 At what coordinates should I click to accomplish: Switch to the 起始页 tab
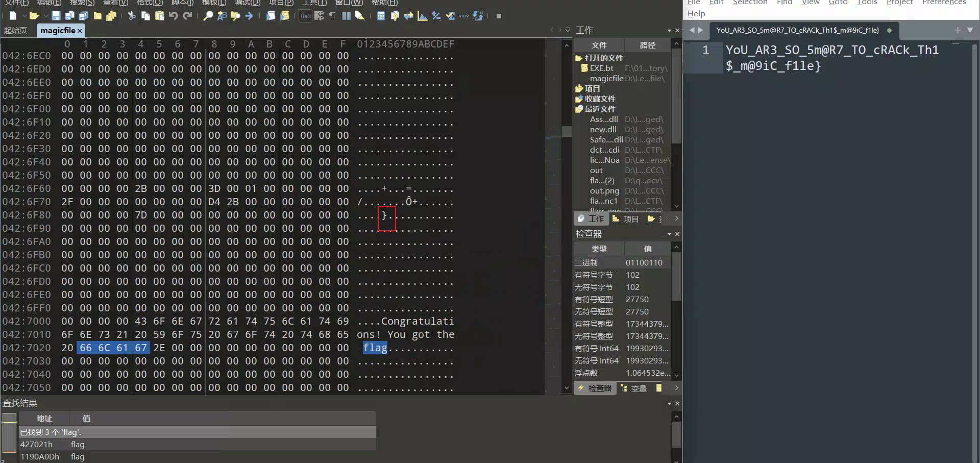[x=15, y=31]
